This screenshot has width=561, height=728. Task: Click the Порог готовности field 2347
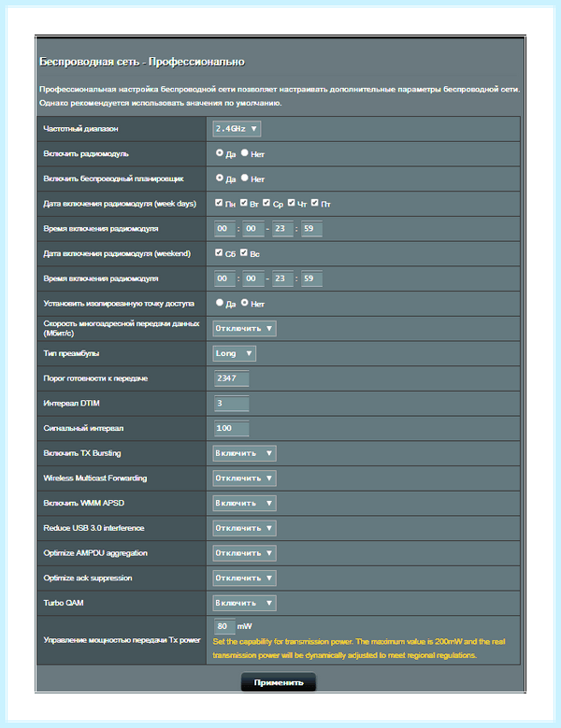pyautogui.click(x=231, y=378)
